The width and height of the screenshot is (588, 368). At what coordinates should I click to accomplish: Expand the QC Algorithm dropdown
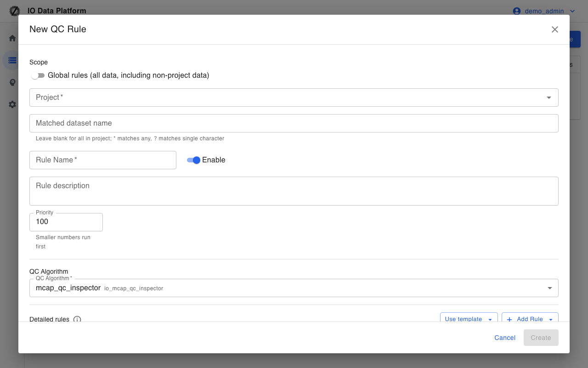(294, 288)
